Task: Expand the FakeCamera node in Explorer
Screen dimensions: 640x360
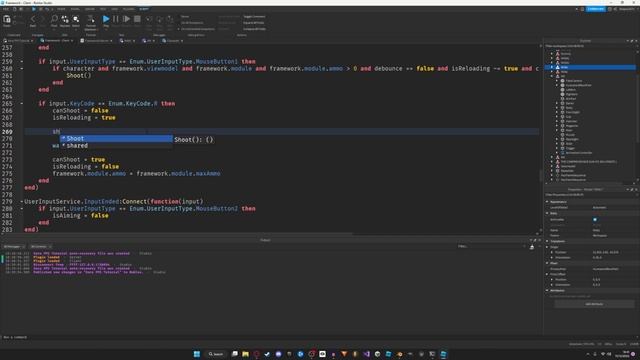Action: (x=557, y=81)
